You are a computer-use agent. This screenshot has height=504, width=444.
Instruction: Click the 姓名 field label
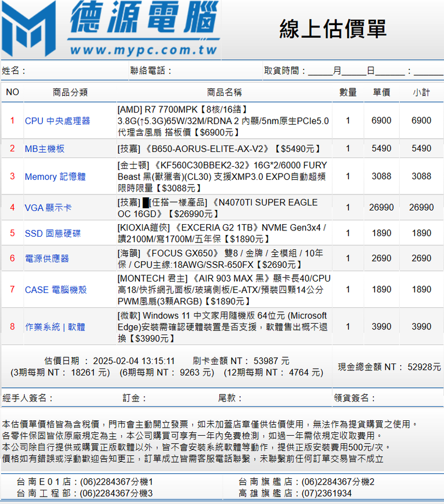(14, 71)
